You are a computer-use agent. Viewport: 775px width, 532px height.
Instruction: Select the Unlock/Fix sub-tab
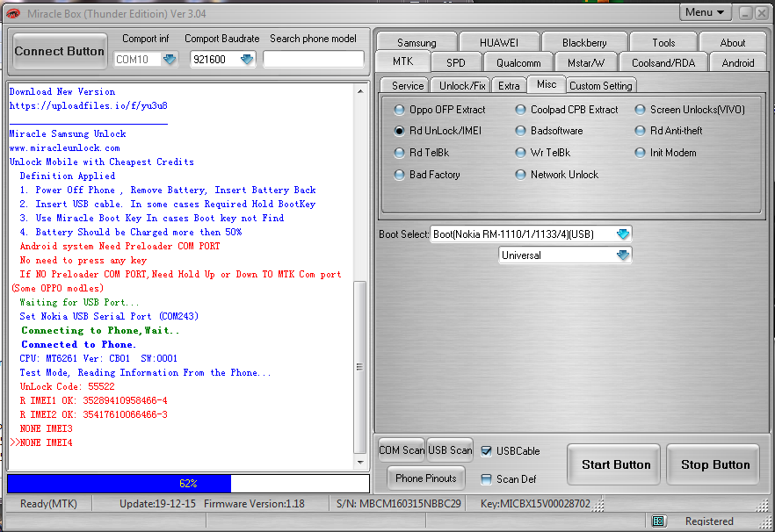tap(462, 85)
